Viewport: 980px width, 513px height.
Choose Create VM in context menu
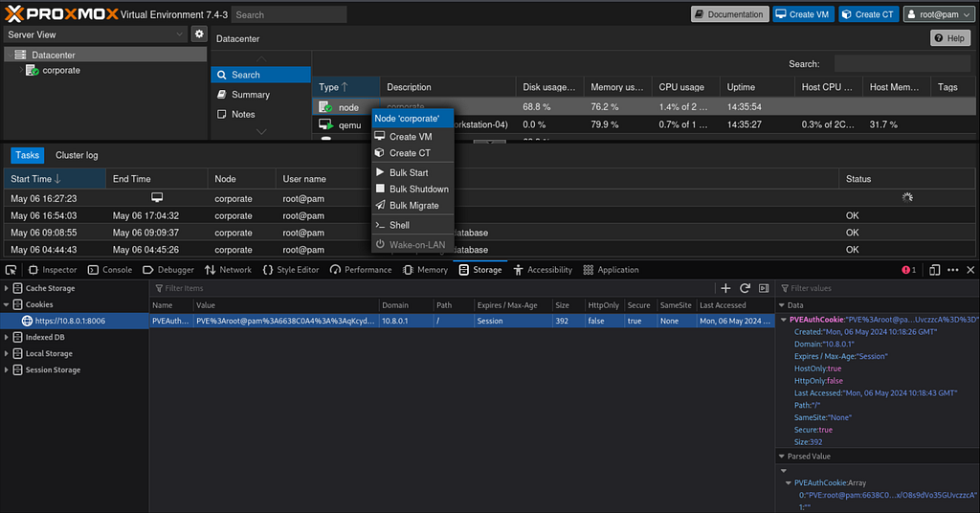point(412,136)
